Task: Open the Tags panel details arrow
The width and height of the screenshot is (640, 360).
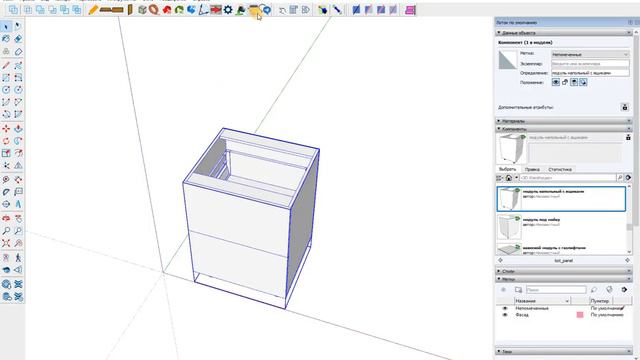Action: [624, 289]
